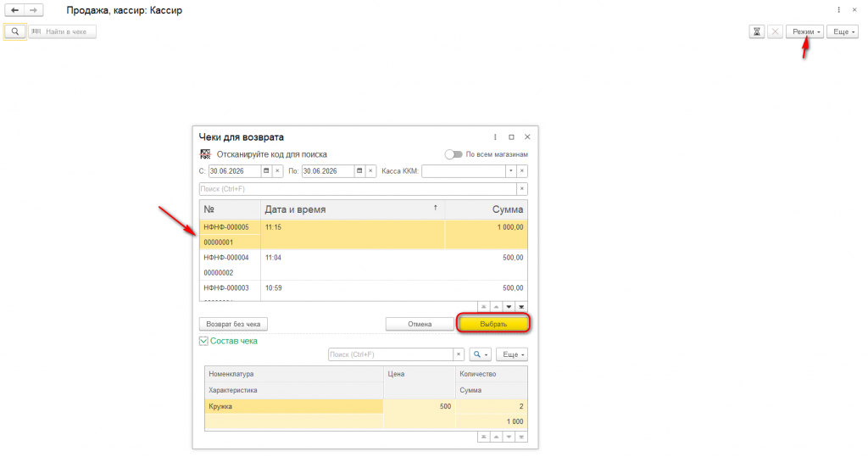Click the magnifier search icon in toolbar
Screen dimensions: 868x457
[x=15, y=31]
